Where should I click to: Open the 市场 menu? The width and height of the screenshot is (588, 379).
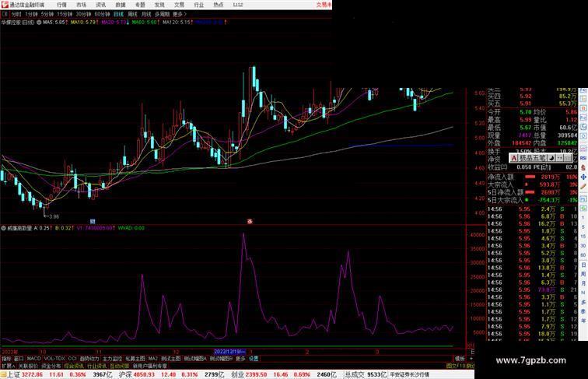81,5
